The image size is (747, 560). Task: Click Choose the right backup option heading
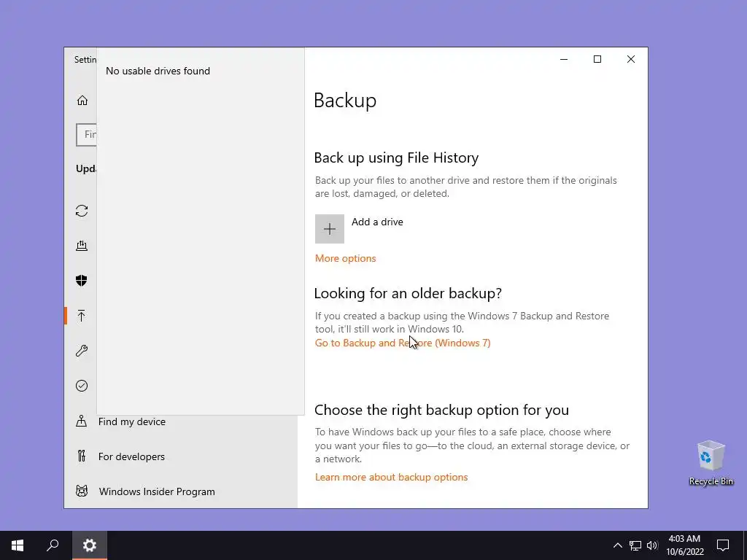441,410
